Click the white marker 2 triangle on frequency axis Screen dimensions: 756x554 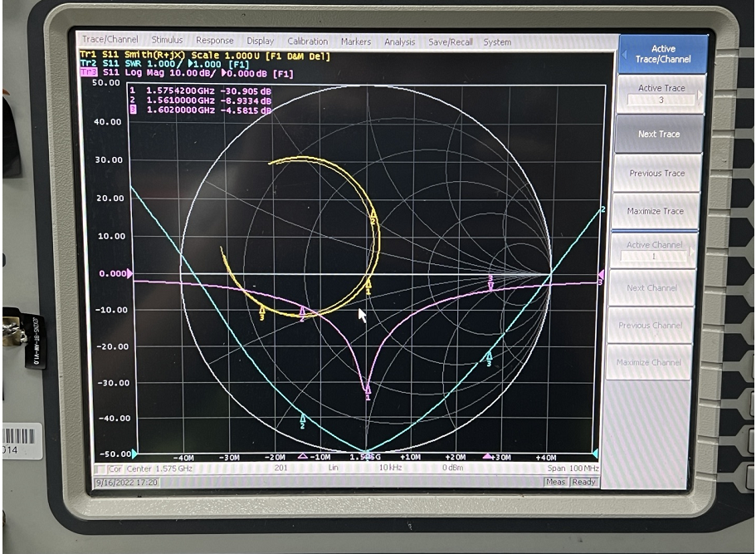point(302,456)
